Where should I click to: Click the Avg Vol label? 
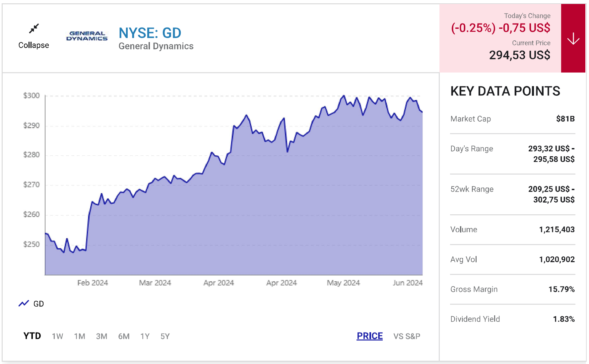[x=464, y=259]
